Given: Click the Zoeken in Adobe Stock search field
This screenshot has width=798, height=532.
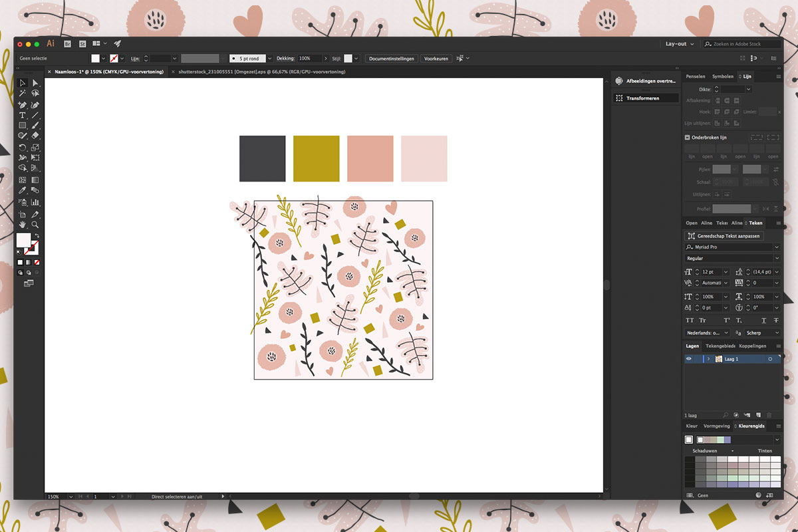Looking at the screenshot, I should coord(742,44).
